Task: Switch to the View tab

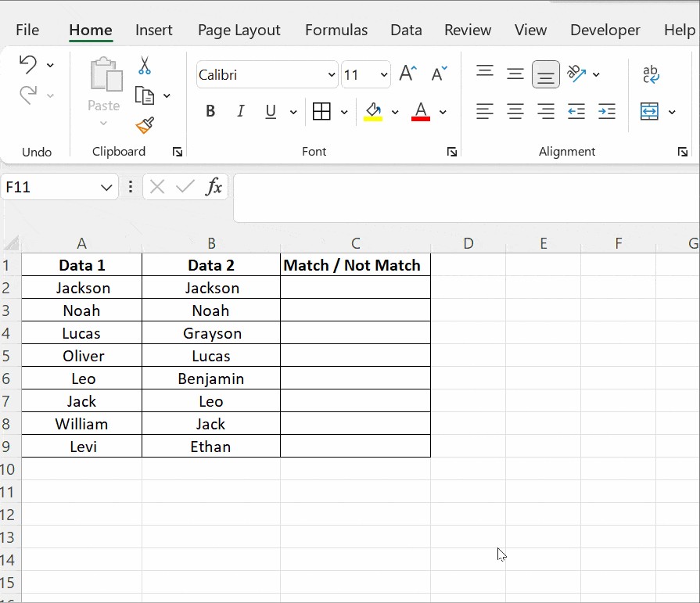Action: (x=530, y=30)
